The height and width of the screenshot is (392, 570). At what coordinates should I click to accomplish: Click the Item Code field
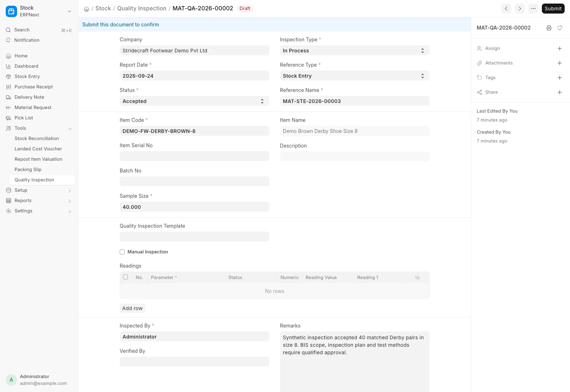coord(194,131)
